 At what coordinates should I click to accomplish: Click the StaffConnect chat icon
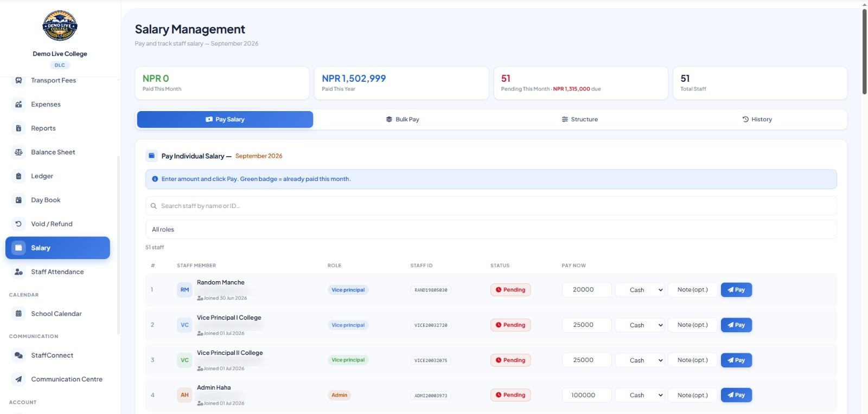coord(18,355)
